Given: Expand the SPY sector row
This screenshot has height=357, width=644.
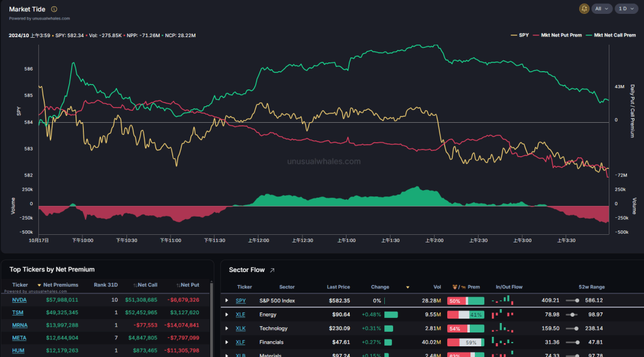Looking at the screenshot, I should click(227, 300).
